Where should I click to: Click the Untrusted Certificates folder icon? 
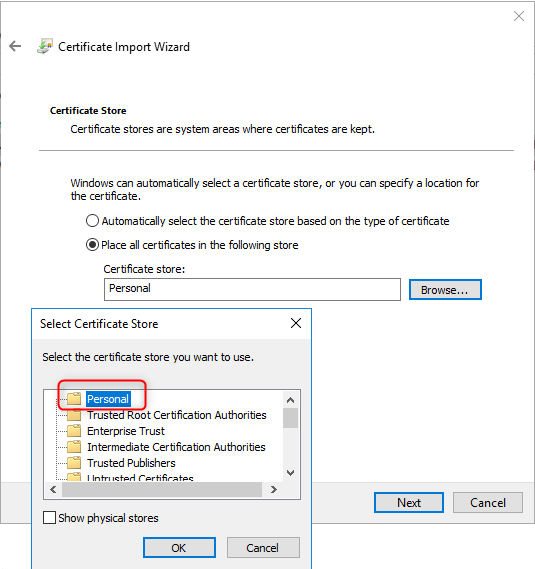74,477
